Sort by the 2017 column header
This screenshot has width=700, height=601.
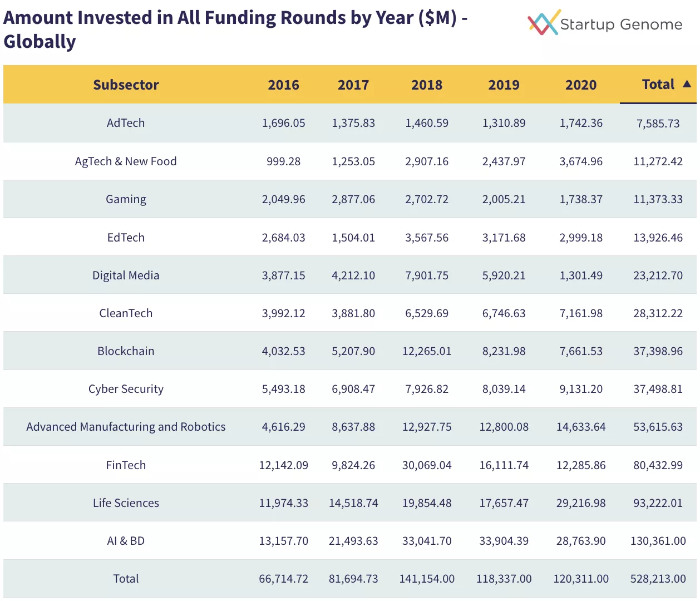[353, 85]
